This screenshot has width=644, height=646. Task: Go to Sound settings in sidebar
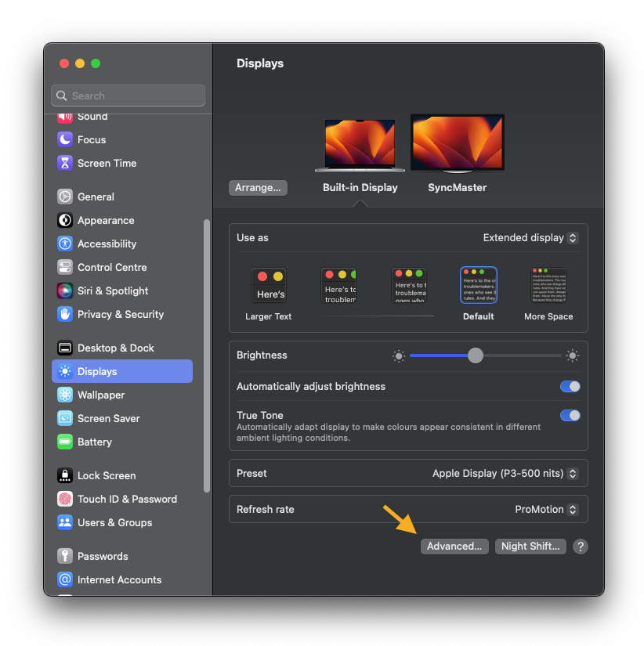tap(122, 117)
